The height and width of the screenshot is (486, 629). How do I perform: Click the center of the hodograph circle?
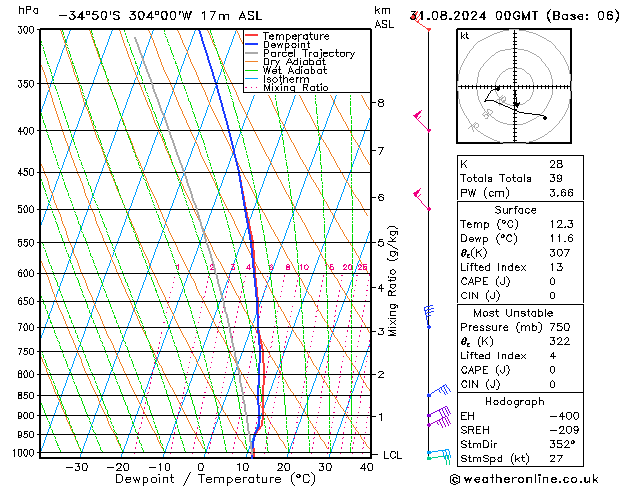click(x=514, y=88)
